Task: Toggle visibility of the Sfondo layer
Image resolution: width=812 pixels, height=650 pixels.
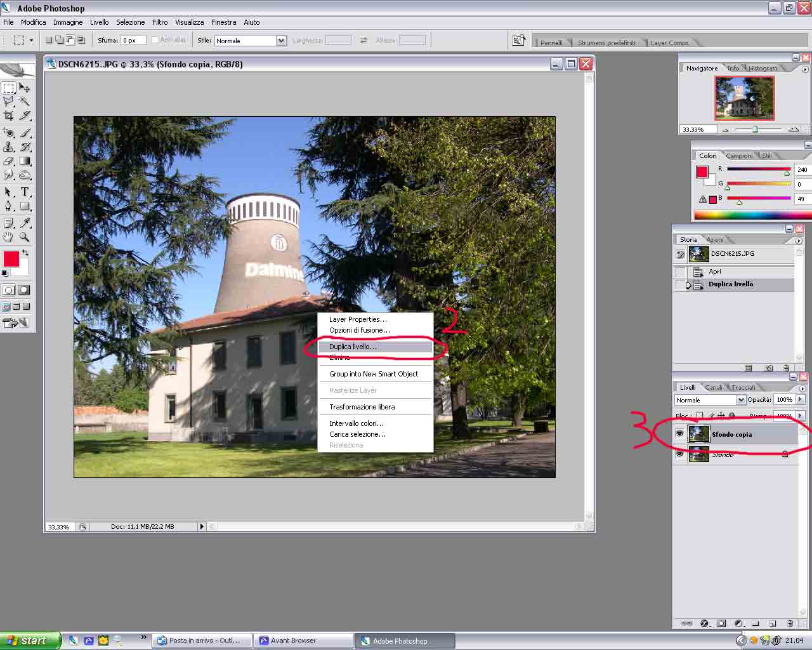Action: coord(680,454)
